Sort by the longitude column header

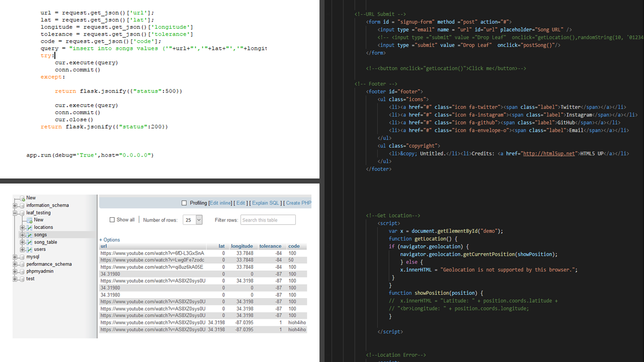[242, 246]
